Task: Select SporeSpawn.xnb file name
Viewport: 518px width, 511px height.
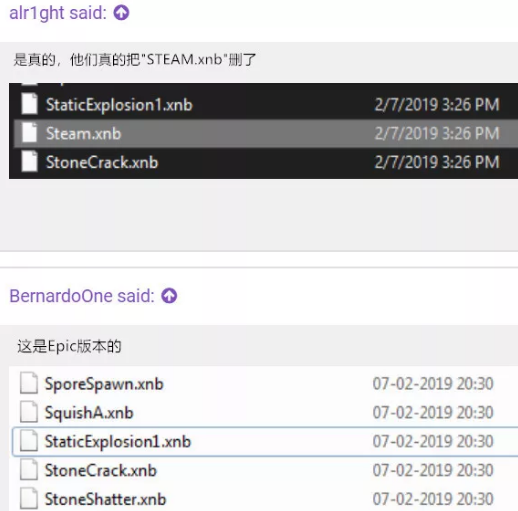Action: point(104,384)
